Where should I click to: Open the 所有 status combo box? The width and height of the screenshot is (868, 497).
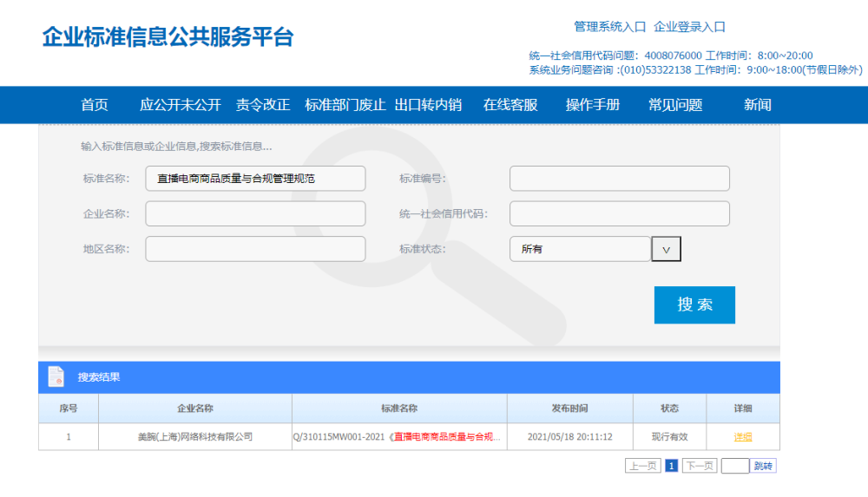580,249
